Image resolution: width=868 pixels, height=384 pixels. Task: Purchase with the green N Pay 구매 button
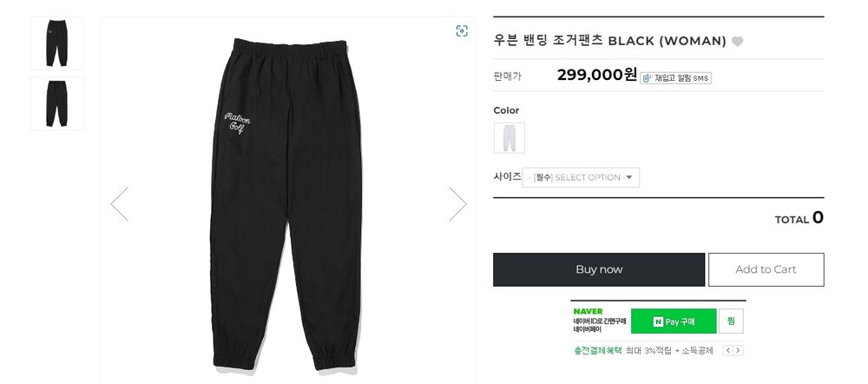(673, 321)
